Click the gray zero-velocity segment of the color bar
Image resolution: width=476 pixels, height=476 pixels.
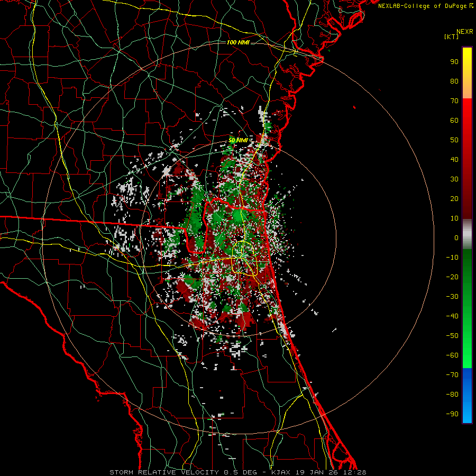click(467, 234)
